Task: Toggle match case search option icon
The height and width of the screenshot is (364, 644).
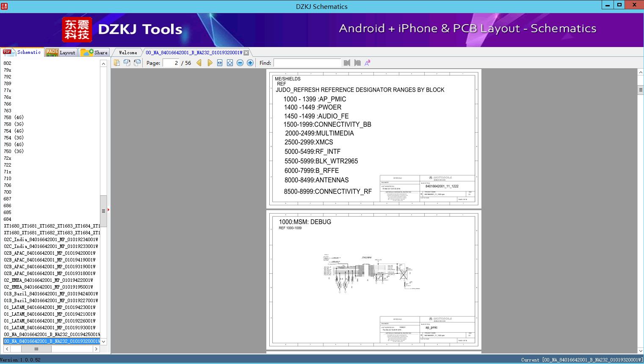Action: pos(368,63)
